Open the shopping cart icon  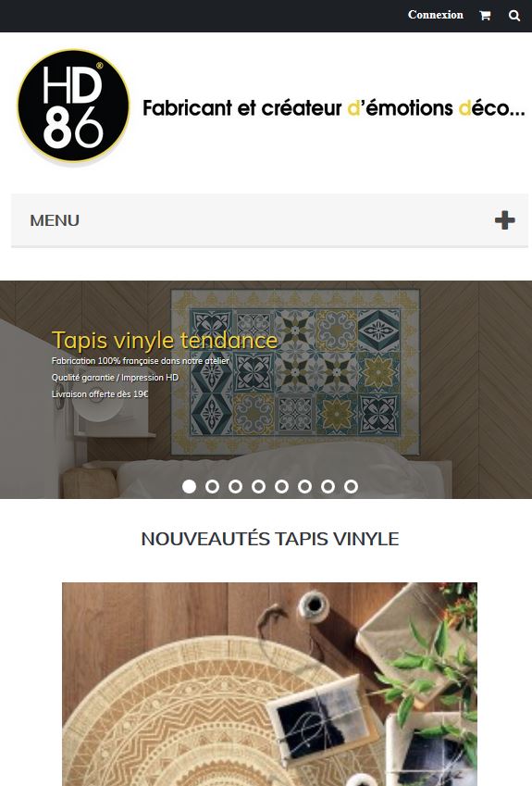485,16
